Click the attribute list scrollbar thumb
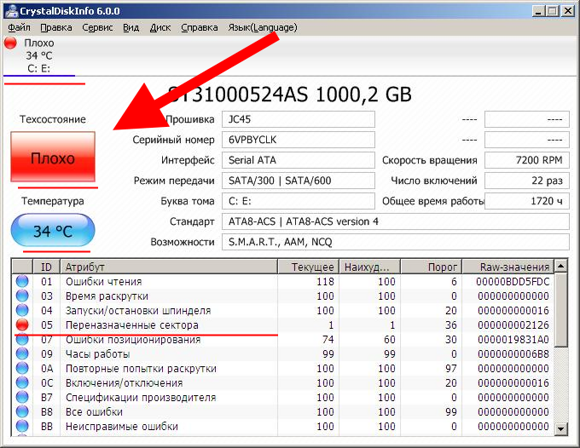Image resolution: width=580 pixels, height=448 pixels. click(561, 310)
